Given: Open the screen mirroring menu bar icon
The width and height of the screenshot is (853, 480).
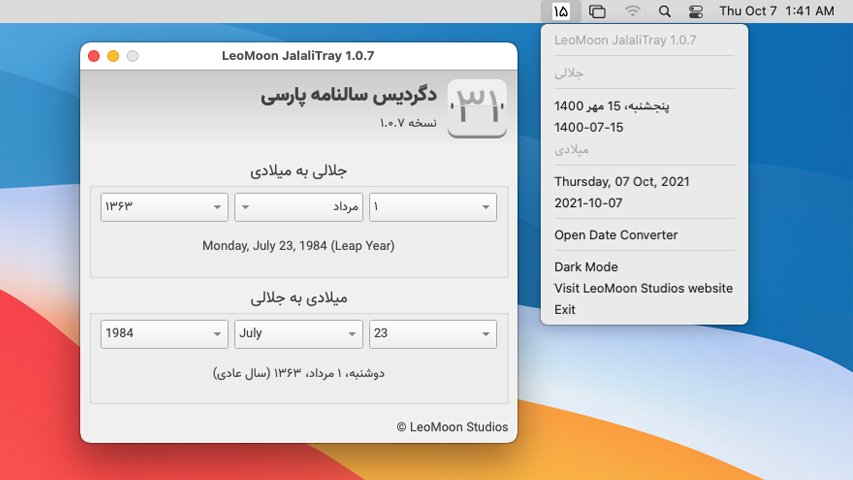Looking at the screenshot, I should point(597,11).
